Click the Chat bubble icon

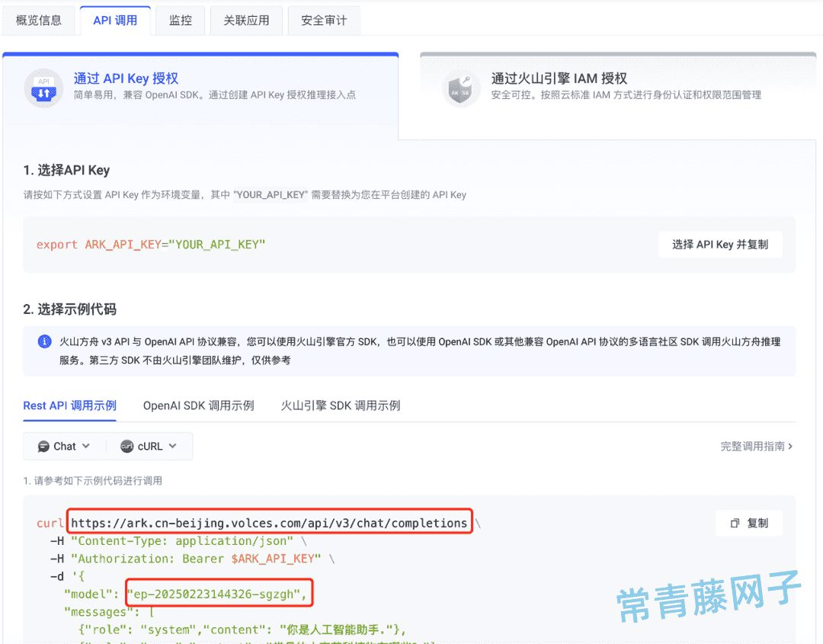(x=43, y=447)
